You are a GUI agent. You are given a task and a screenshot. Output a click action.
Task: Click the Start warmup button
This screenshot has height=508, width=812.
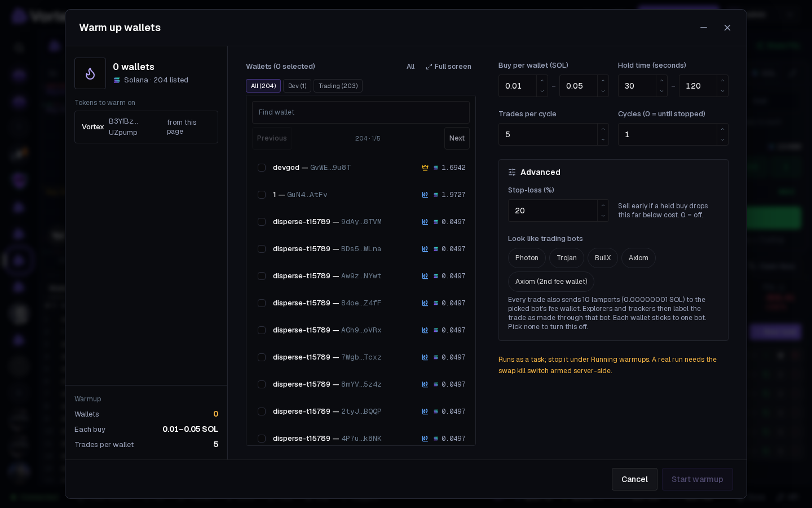click(697, 479)
